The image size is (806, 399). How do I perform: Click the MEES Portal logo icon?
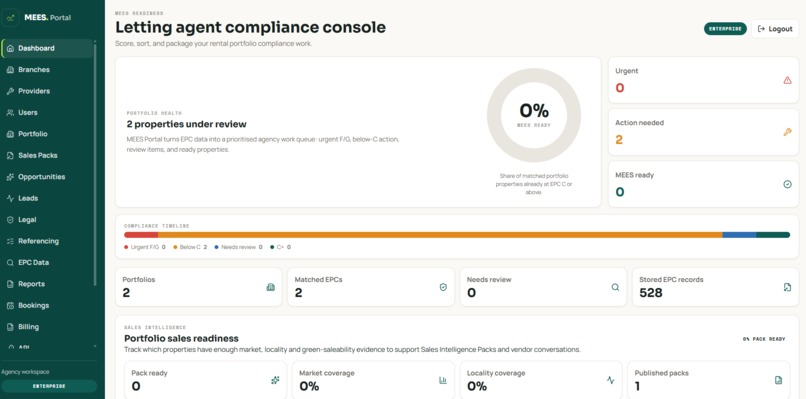point(10,17)
